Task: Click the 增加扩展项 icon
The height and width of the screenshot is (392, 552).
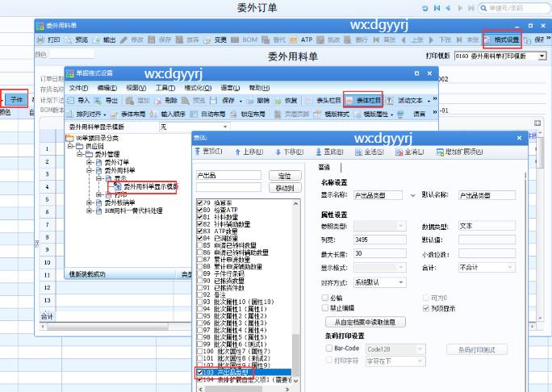Action: tap(456, 152)
